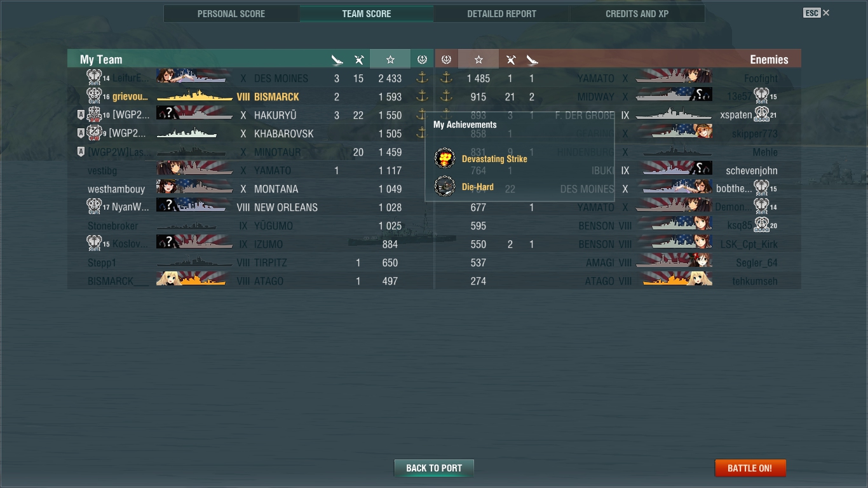Click My Team achievements helm-wheel column icon
This screenshot has width=868, height=488.
(x=422, y=59)
